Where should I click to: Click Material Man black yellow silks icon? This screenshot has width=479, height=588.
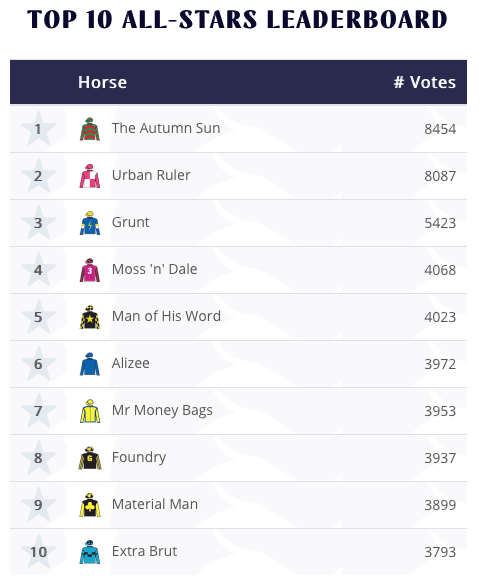pyautogui.click(x=90, y=505)
